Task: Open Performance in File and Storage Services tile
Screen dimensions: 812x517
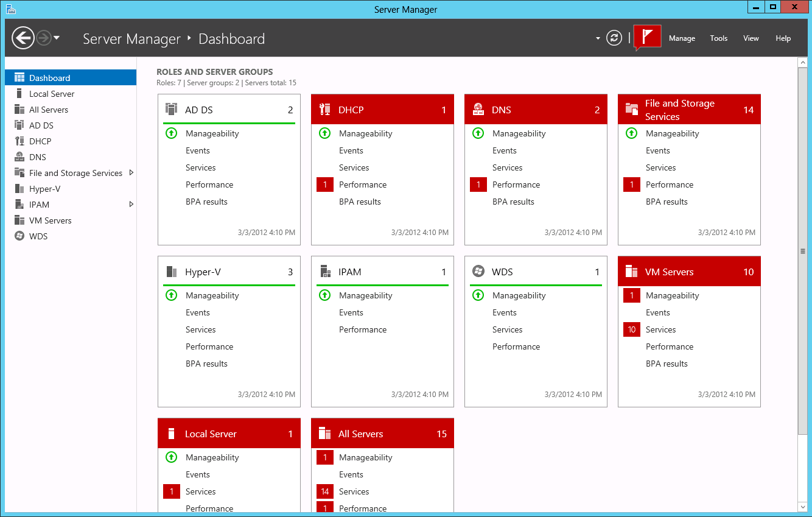Action: pyautogui.click(x=670, y=185)
